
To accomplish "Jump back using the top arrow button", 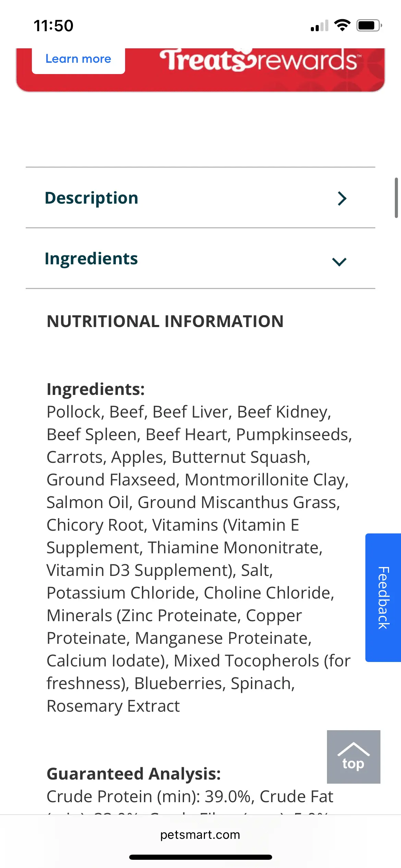I will click(353, 757).
